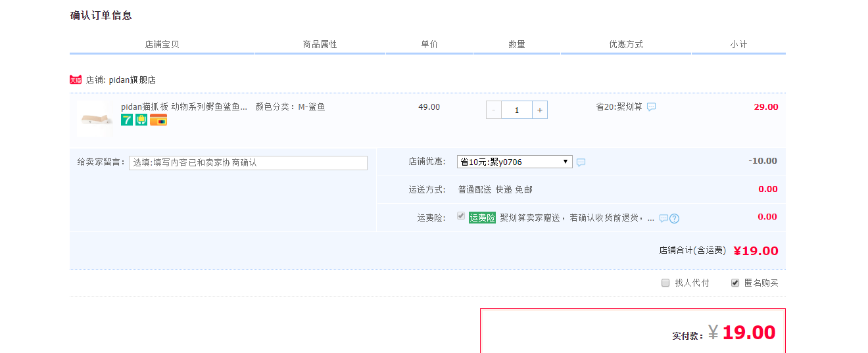Open pidan旗舰店 shop link
This screenshot has width=868, height=353.
coord(133,80)
